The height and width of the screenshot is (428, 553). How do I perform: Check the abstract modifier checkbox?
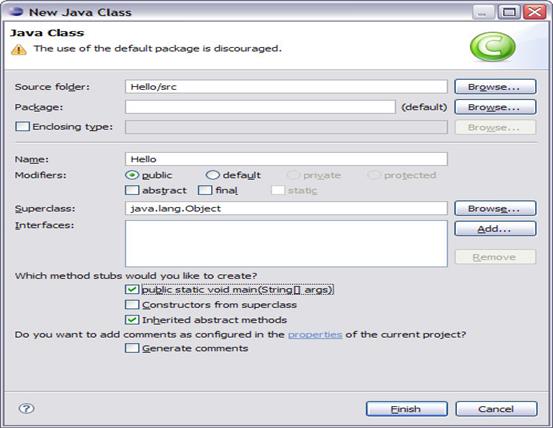point(132,190)
